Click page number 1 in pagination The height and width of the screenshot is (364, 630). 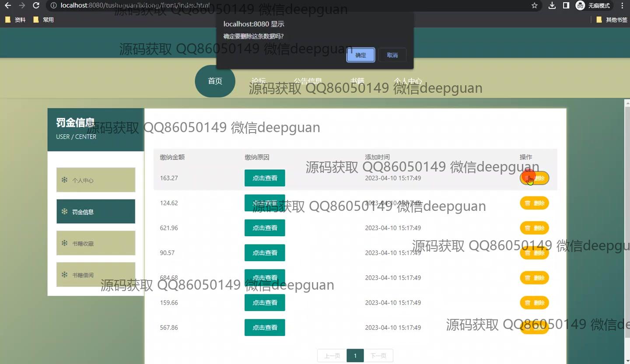[x=355, y=356]
